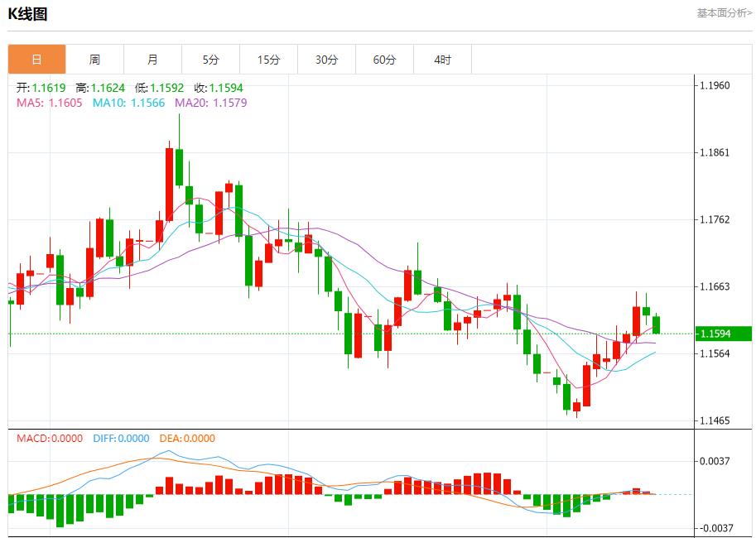Open the 5分 interval tab
The height and width of the screenshot is (538, 756).
[x=210, y=60]
